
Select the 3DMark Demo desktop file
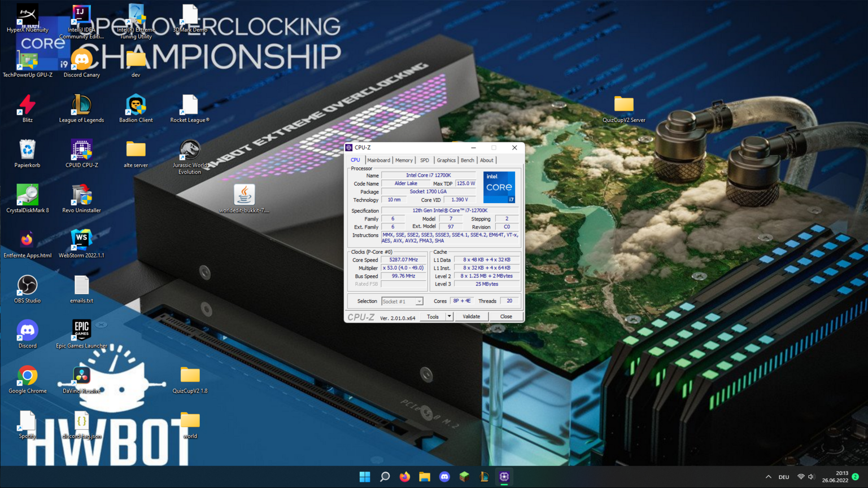[190, 19]
